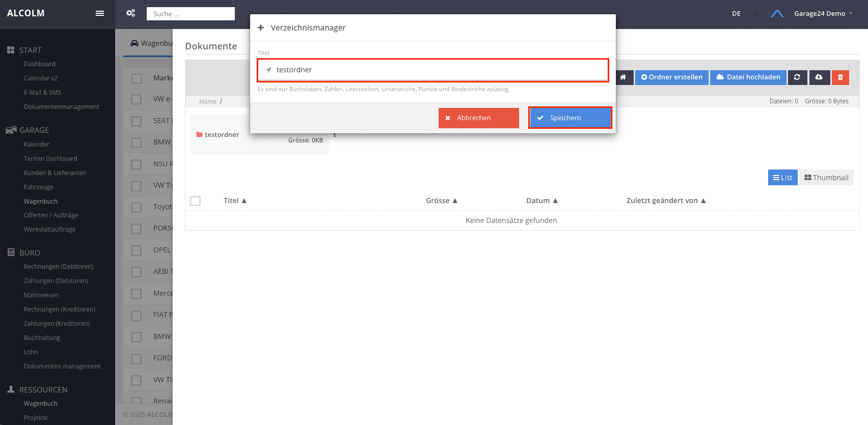Click the Home breadcrumb link
This screenshot has height=425, width=868.
click(208, 102)
